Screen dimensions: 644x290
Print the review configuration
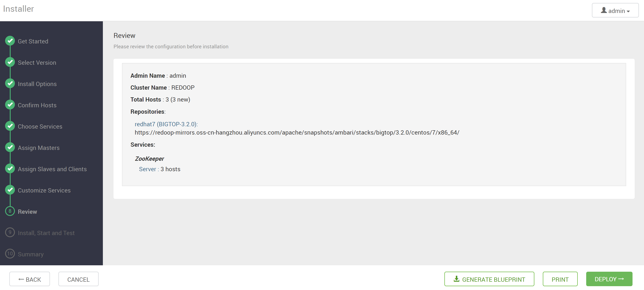coord(560,279)
